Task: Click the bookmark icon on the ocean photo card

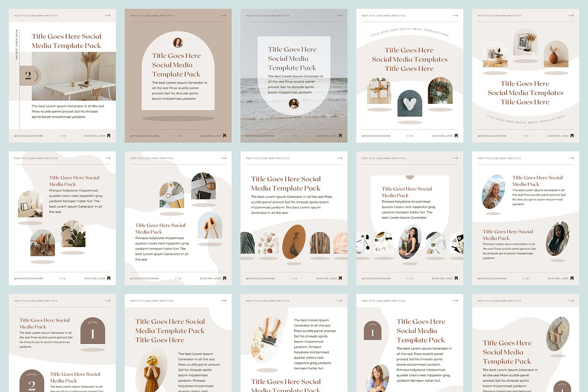Action: pos(340,136)
